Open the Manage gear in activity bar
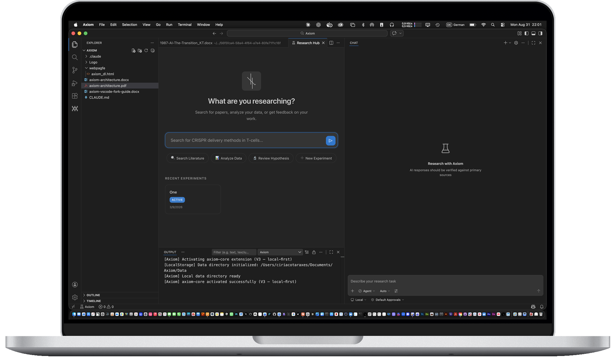This screenshot has width=616, height=364. pyautogui.click(x=75, y=297)
